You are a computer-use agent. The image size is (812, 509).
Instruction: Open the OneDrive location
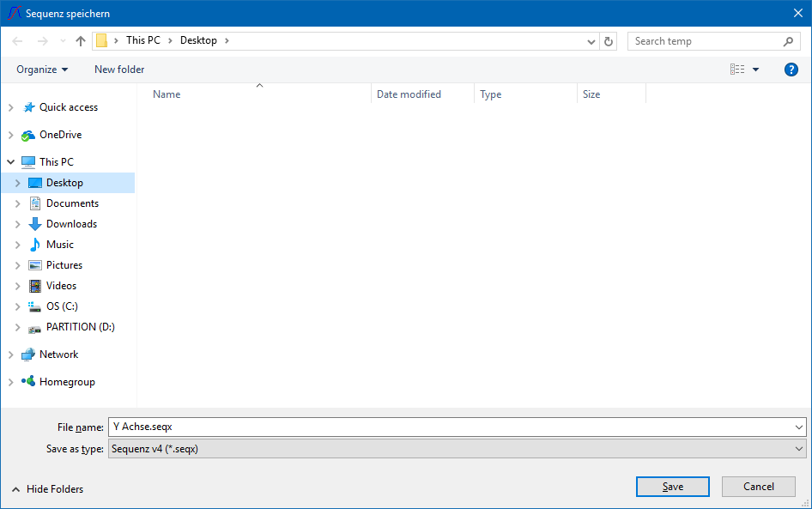click(60, 135)
